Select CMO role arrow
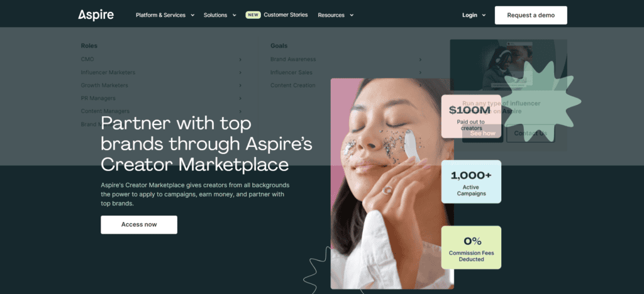Image resolution: width=644 pixels, height=294 pixels. (240, 60)
